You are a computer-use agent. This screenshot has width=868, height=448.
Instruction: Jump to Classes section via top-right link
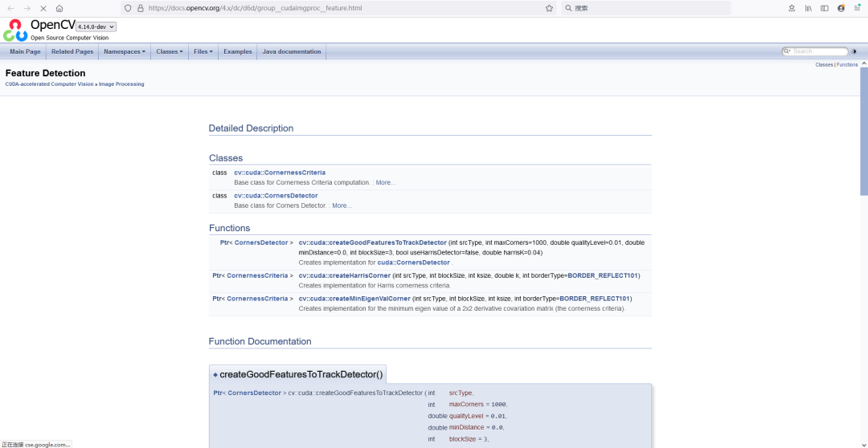tap(824, 65)
